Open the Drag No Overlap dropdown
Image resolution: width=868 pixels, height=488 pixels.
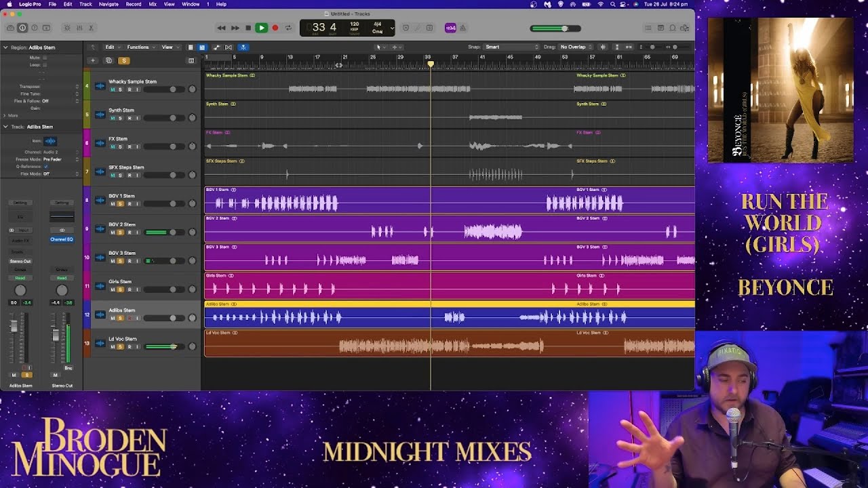click(576, 47)
